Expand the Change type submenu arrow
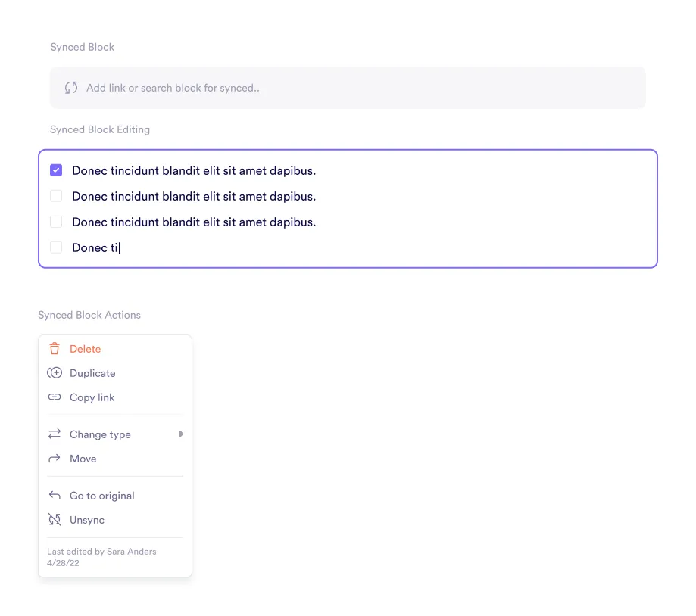The height and width of the screenshot is (616, 696). 180,434
